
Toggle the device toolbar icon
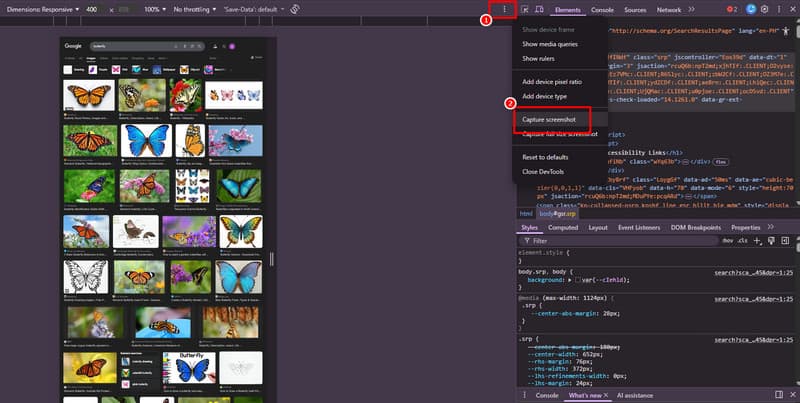click(x=539, y=9)
